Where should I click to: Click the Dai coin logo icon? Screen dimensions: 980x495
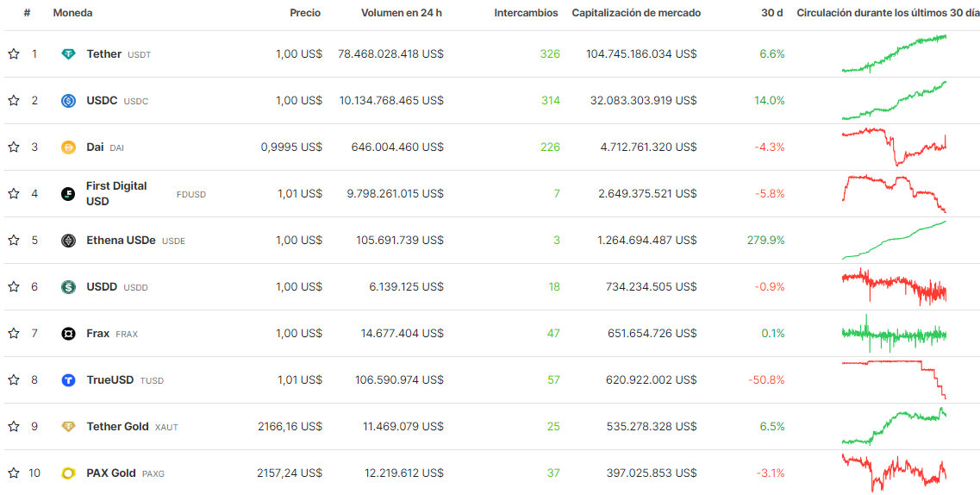pos(69,147)
